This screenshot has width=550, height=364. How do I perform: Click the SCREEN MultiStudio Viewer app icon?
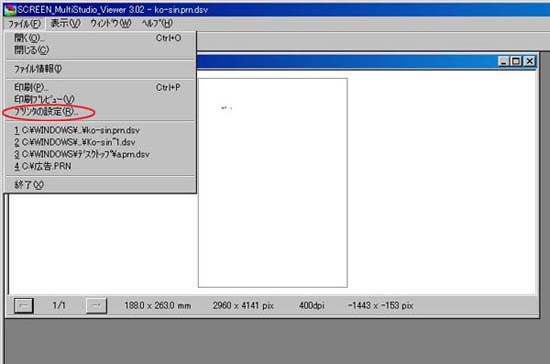pyautogui.click(x=10, y=9)
